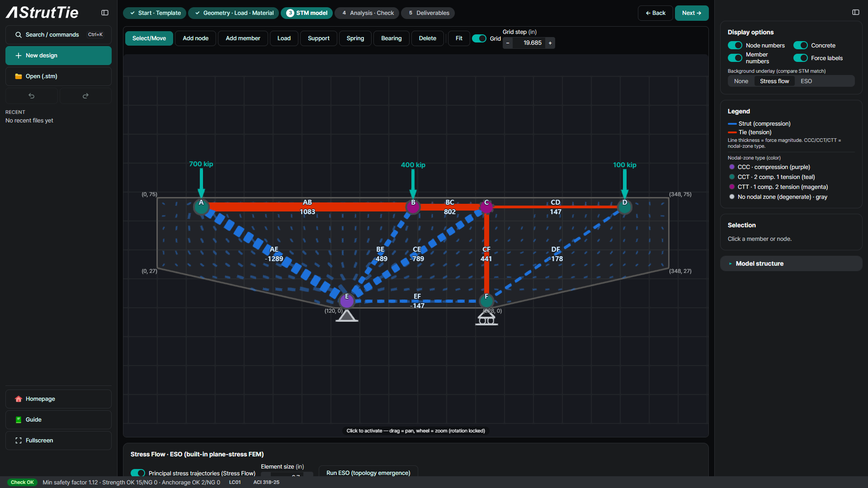Image resolution: width=868 pixels, height=488 pixels.
Task: Click the redo arrow icon
Action: pyautogui.click(x=85, y=96)
